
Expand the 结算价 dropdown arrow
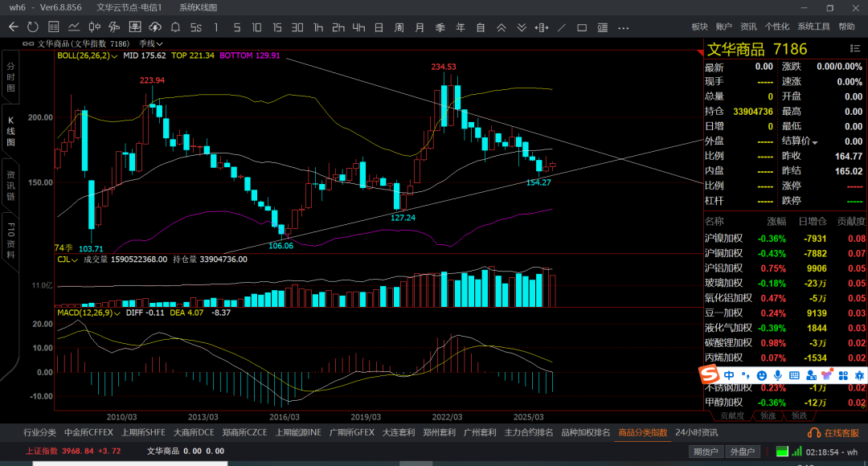(x=814, y=142)
